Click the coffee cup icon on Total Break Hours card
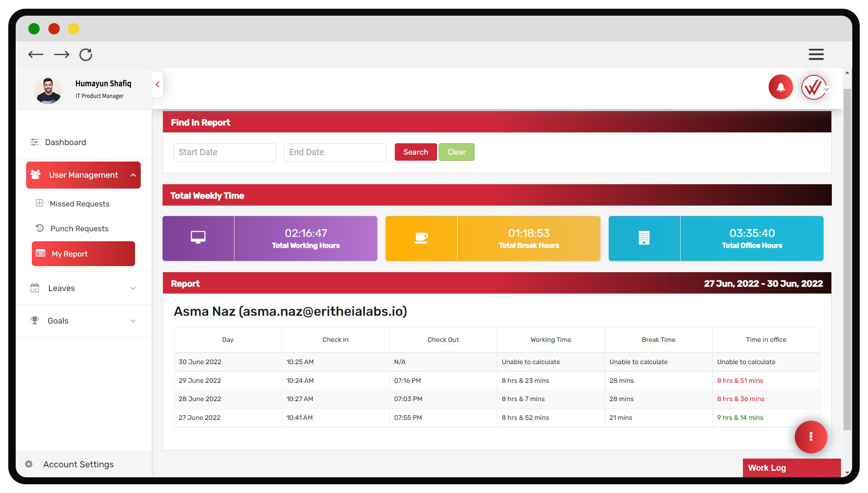 click(421, 238)
